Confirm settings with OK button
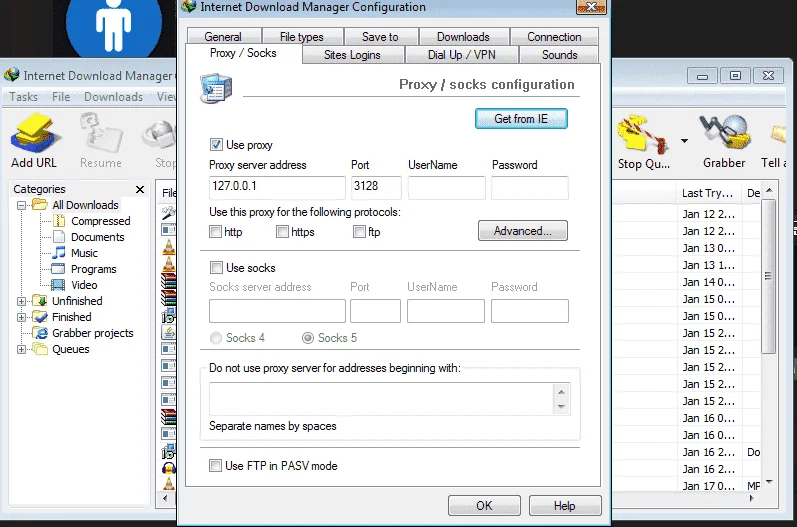The height and width of the screenshot is (527, 797). point(484,506)
